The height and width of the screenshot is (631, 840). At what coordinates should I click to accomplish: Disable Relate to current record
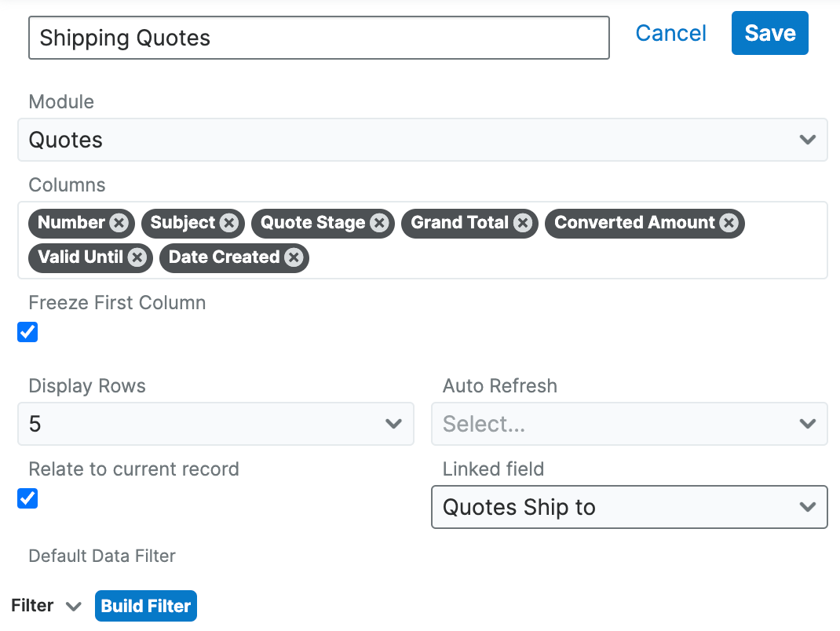pos(27,498)
